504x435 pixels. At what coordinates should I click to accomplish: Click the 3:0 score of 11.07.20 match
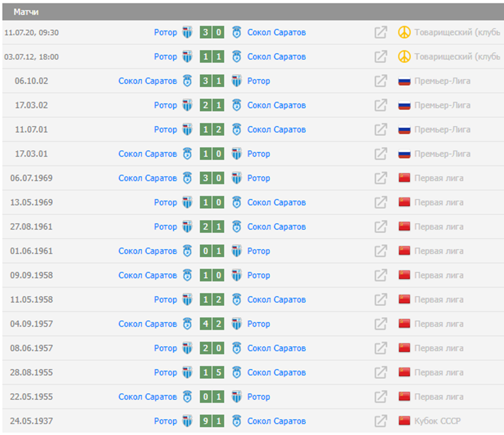click(212, 33)
